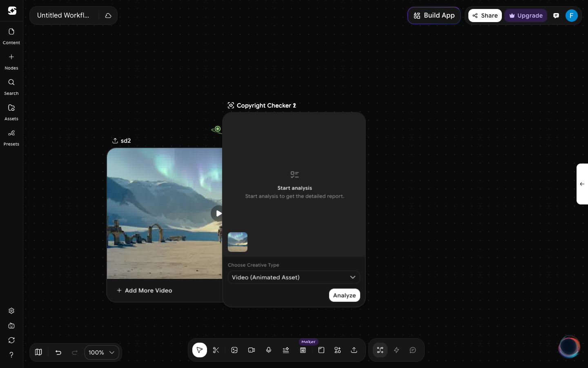Click Add More Video

[x=145, y=290]
